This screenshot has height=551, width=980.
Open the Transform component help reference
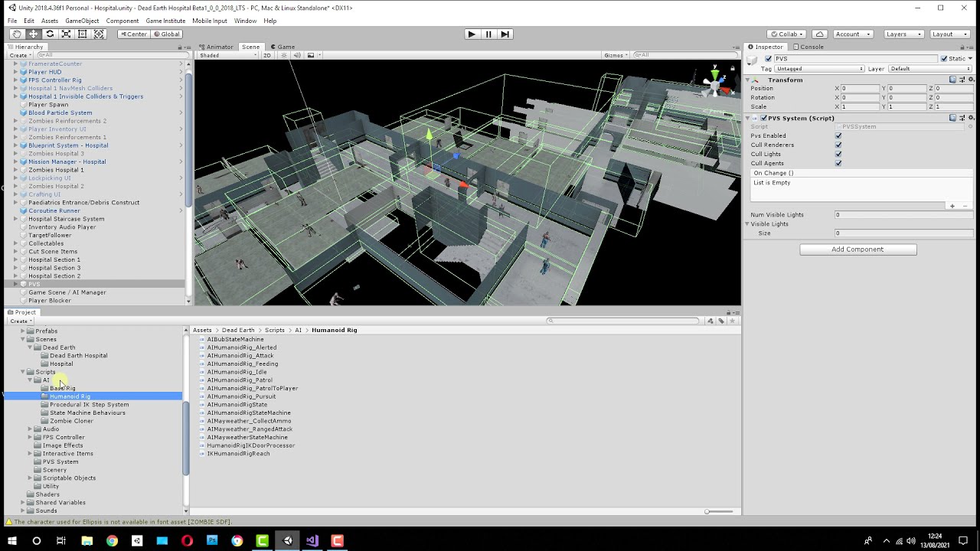coord(953,80)
